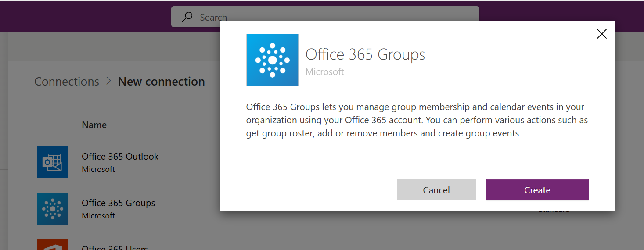Click the Office 365 Groups dialog title
Viewport: 644px width, 250px height.
[x=365, y=55]
